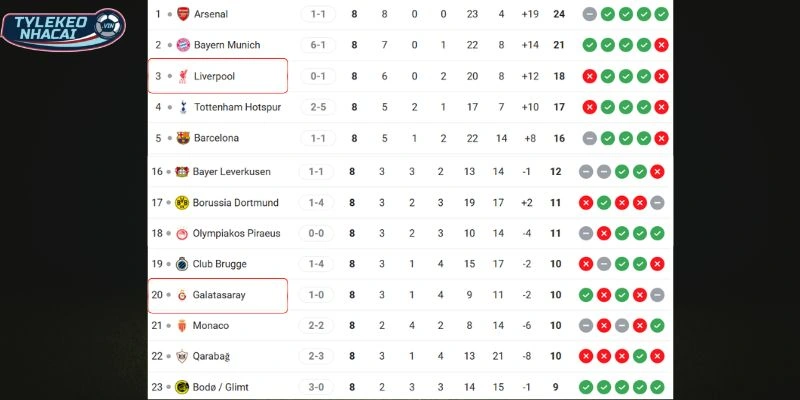Click Tottenham's 2-5 score badge
Image resolution: width=800 pixels, height=400 pixels.
click(x=316, y=107)
